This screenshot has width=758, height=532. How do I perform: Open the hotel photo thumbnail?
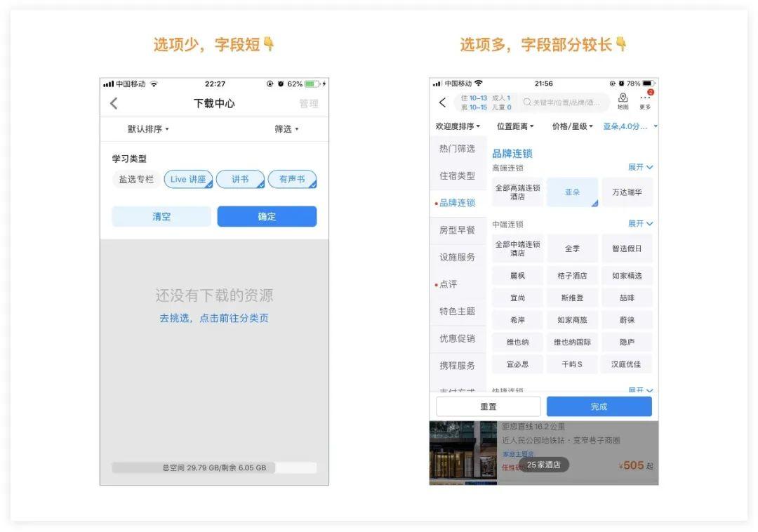coord(463,453)
